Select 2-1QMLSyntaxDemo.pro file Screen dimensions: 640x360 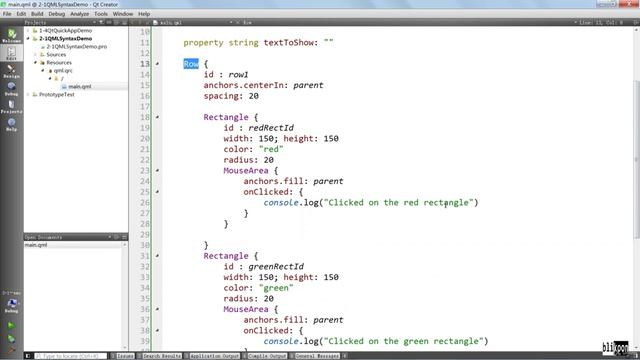coord(76,47)
